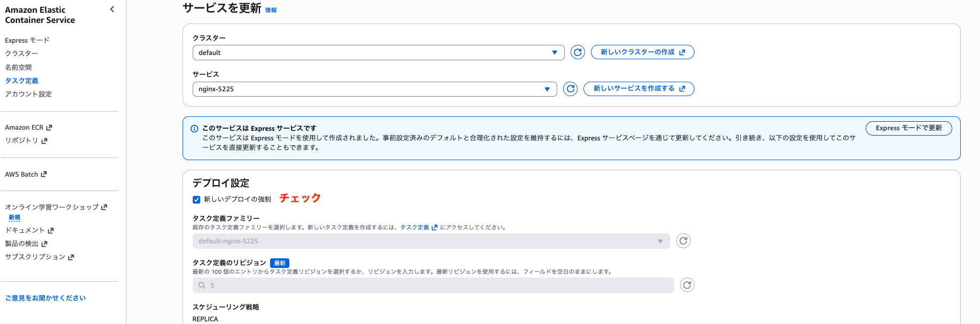The height and width of the screenshot is (324, 980).
Task: Open the リポジトリ sidebar link
Action: point(21,141)
